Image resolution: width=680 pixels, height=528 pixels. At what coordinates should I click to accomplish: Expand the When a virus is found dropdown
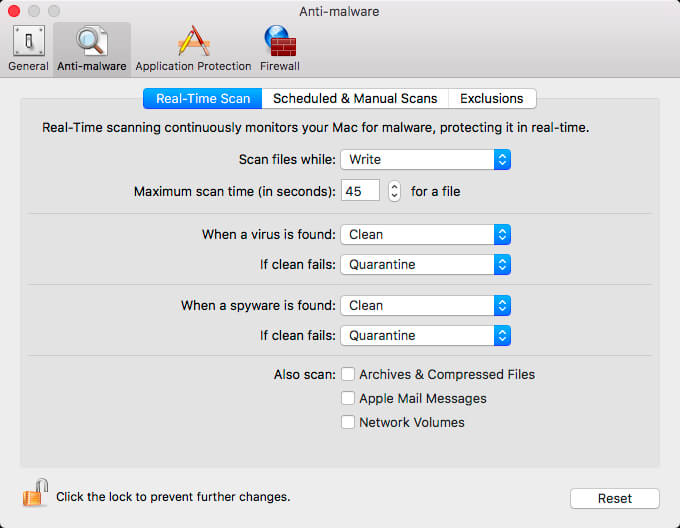click(x=425, y=234)
